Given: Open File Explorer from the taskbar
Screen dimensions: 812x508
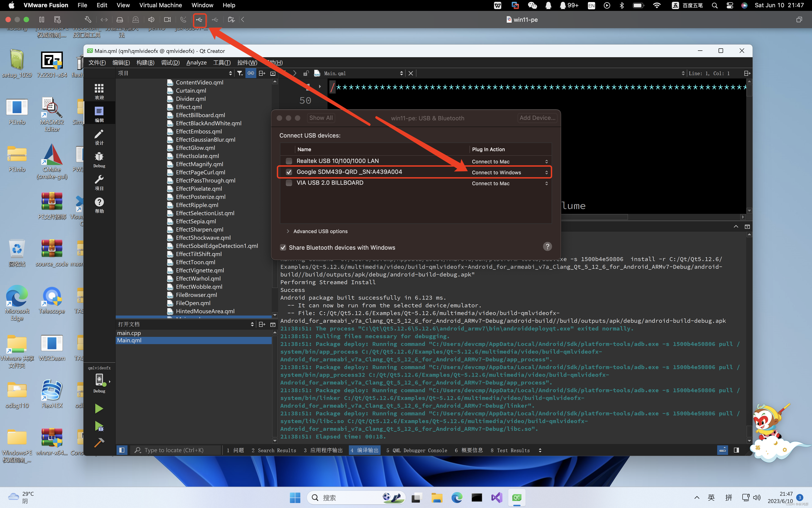Looking at the screenshot, I should 437,498.
